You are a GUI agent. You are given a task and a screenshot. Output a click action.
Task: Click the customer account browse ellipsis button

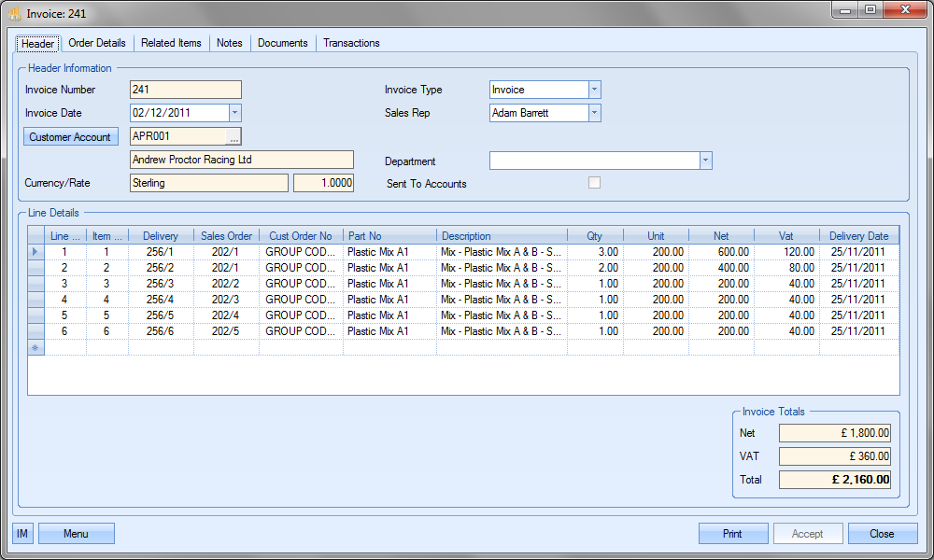(233, 137)
